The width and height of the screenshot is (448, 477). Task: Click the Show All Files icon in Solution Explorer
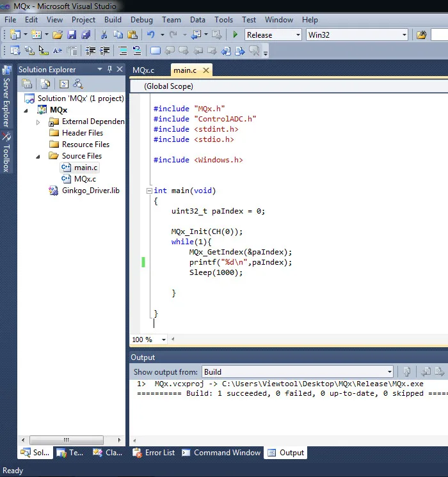tap(45, 84)
